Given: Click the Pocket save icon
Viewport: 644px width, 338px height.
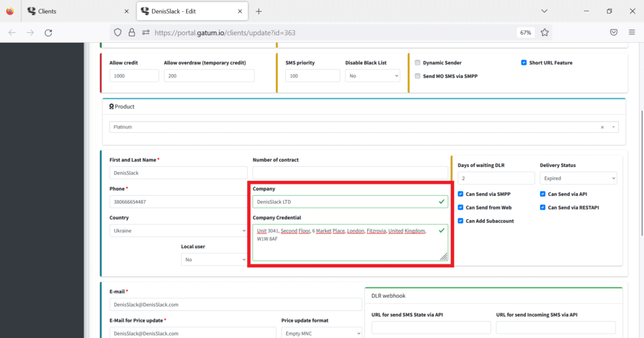Looking at the screenshot, I should (613, 33).
